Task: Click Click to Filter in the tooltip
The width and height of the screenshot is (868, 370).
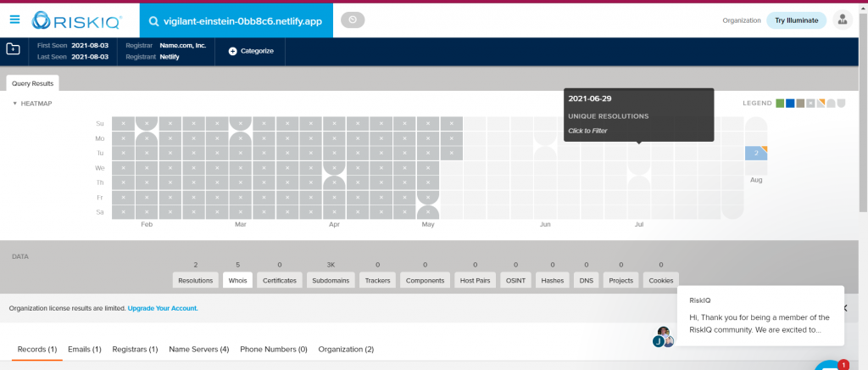Action: click(x=587, y=131)
